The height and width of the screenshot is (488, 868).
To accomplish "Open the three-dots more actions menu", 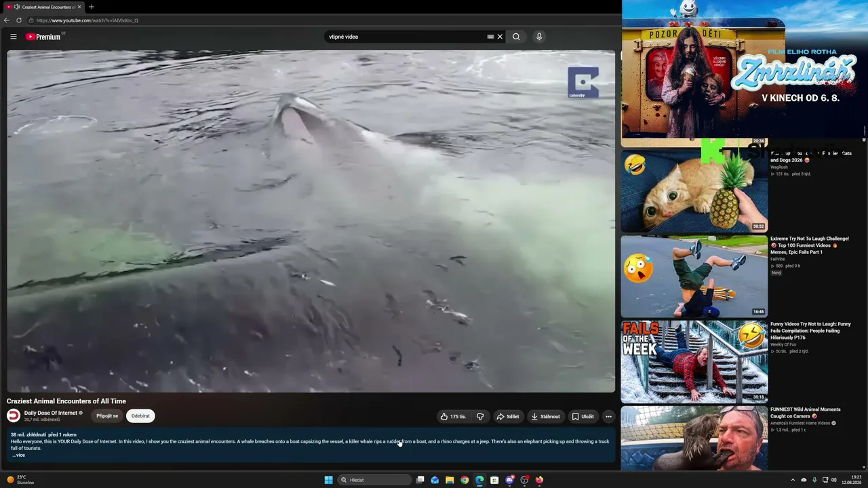I will pyautogui.click(x=608, y=417).
